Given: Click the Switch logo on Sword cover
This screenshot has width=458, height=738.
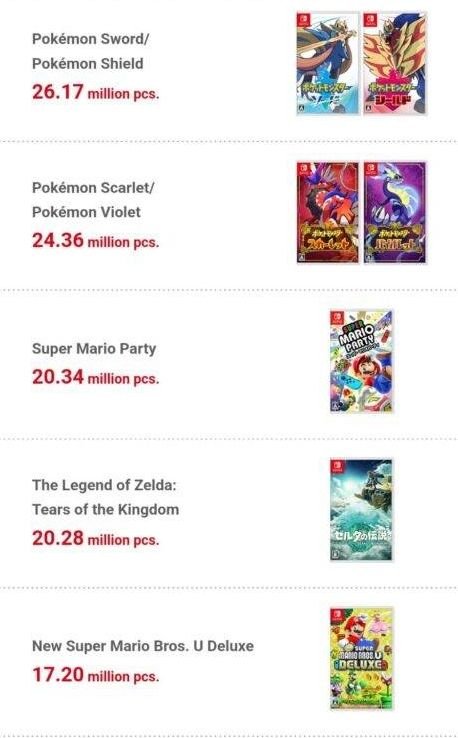Looking at the screenshot, I should [x=303, y=20].
